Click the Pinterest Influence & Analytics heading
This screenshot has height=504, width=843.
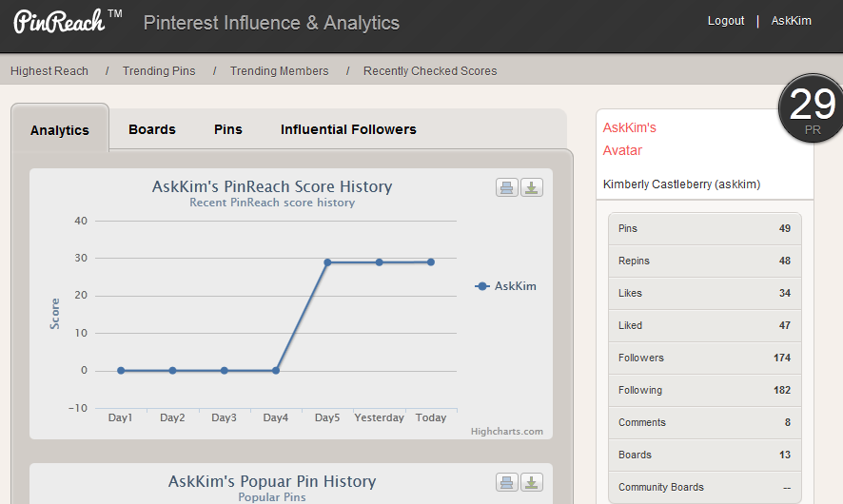271,23
